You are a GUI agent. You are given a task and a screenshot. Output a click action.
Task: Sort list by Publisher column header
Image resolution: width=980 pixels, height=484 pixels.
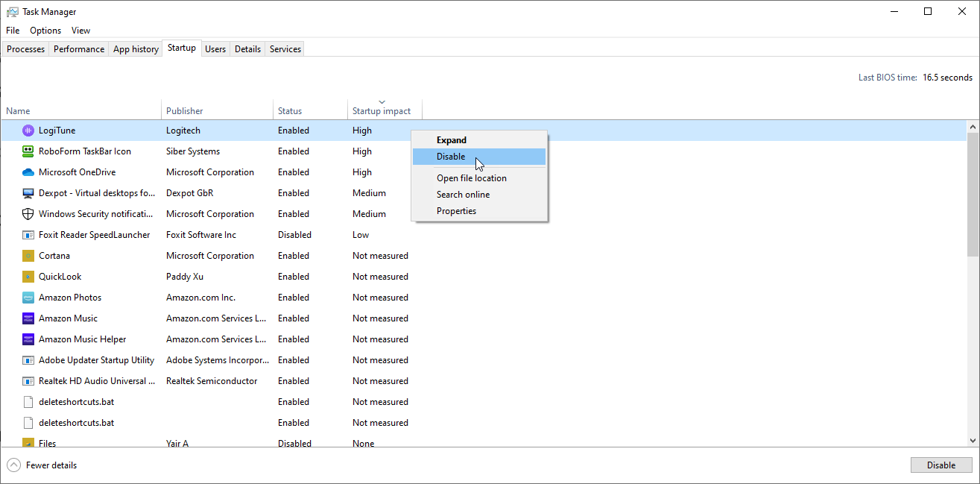pyautogui.click(x=185, y=111)
